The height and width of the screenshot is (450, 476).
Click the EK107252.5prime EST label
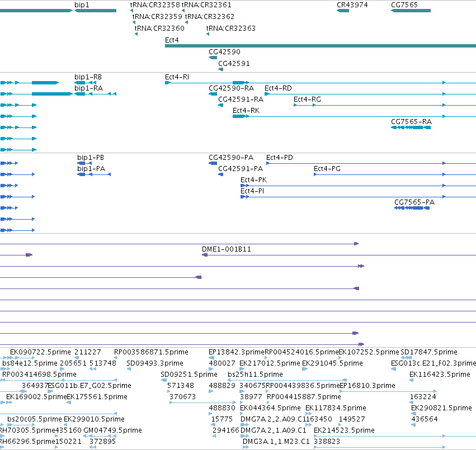pyautogui.click(x=369, y=352)
